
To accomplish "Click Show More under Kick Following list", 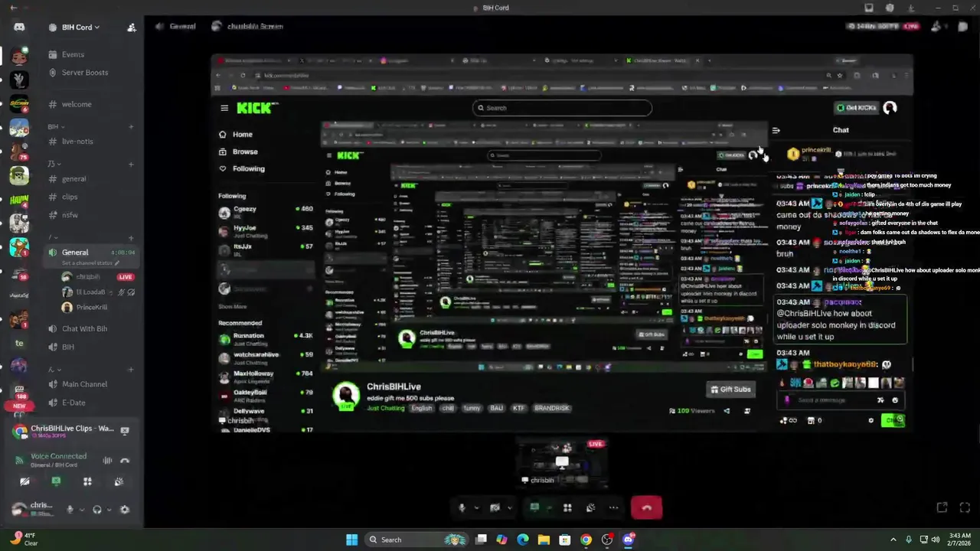I will [x=233, y=307].
